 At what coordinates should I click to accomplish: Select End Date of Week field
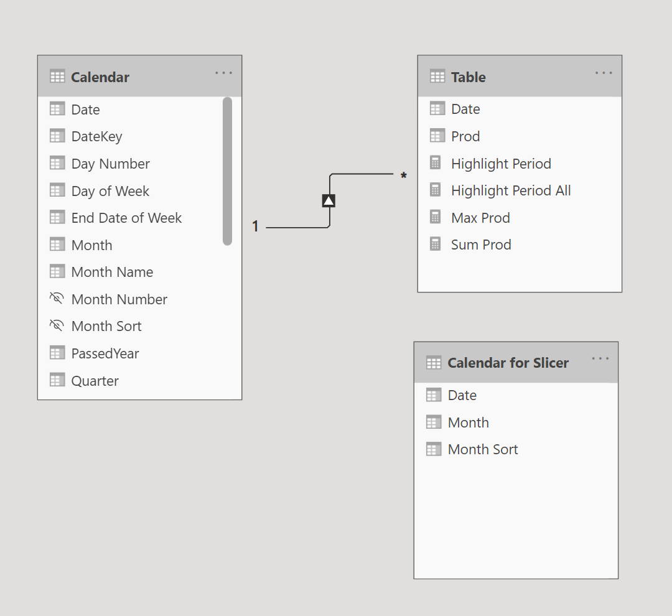point(126,218)
